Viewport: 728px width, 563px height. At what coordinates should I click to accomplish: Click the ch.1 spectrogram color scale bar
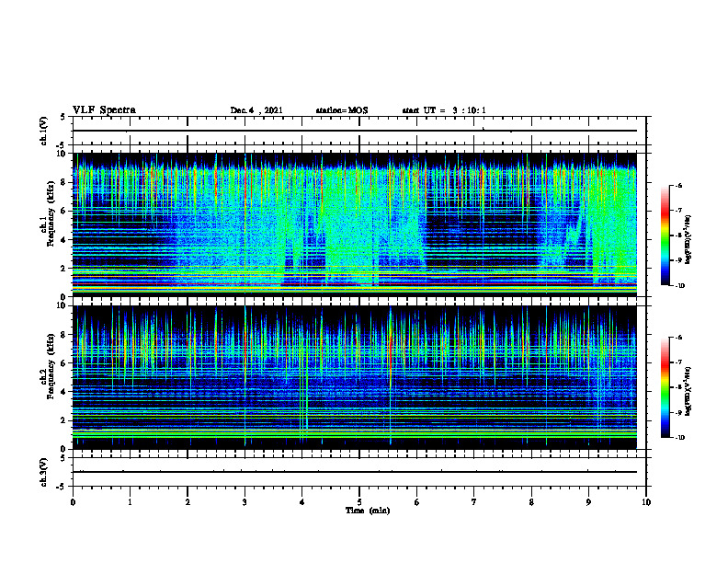(x=665, y=236)
